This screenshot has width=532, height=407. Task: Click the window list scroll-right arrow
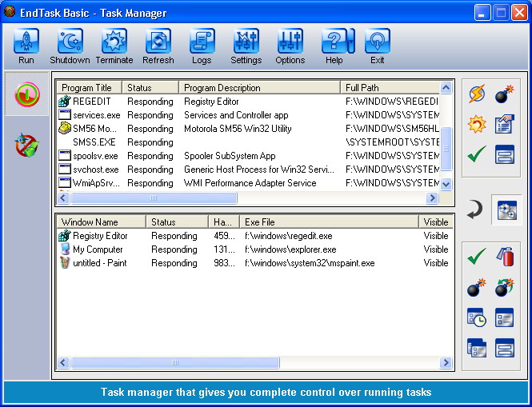click(446, 362)
